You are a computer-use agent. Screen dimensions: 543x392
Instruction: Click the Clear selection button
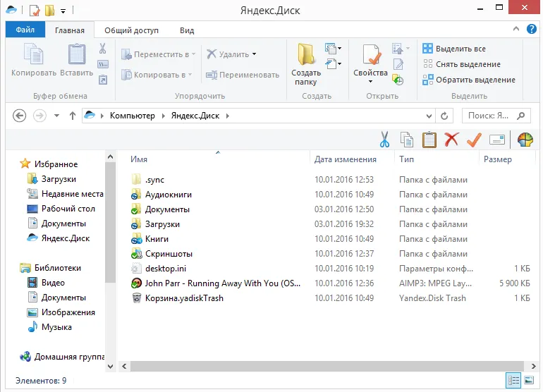(462, 64)
